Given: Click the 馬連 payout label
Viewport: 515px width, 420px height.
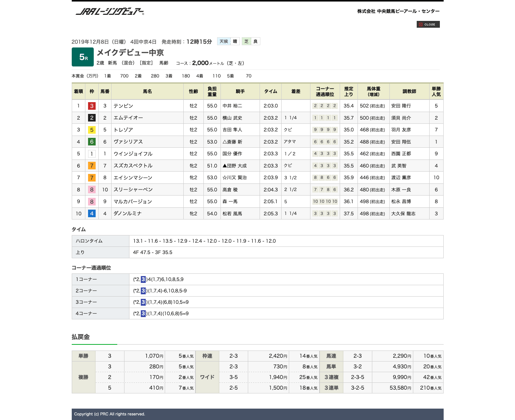Looking at the screenshot, I should point(331,356).
